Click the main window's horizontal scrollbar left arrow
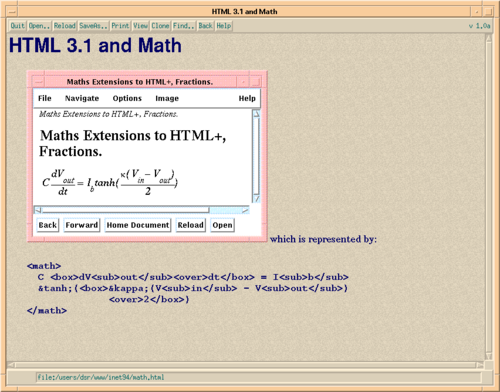The width and height of the screenshot is (500, 392). click(x=11, y=365)
